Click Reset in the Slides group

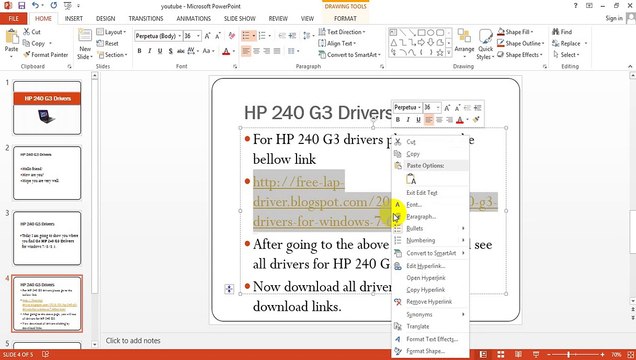[107, 43]
